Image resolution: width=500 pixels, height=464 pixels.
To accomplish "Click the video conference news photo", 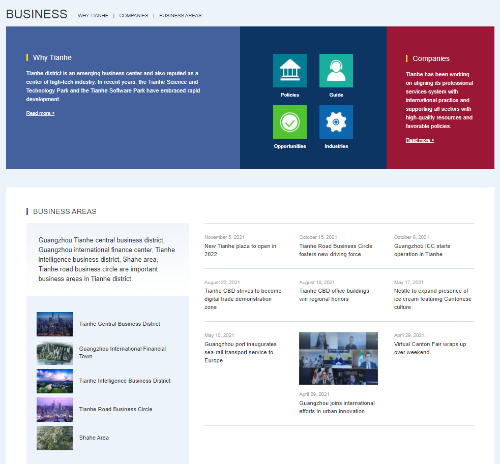I will 338,358.
